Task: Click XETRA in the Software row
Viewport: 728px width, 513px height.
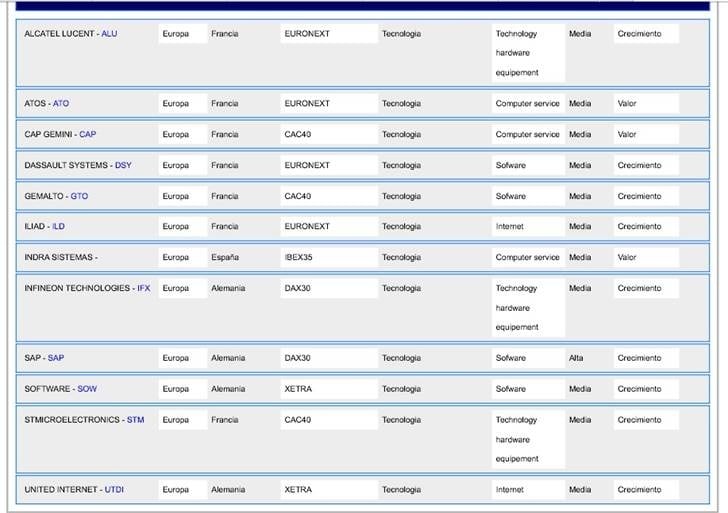Action: [298, 389]
